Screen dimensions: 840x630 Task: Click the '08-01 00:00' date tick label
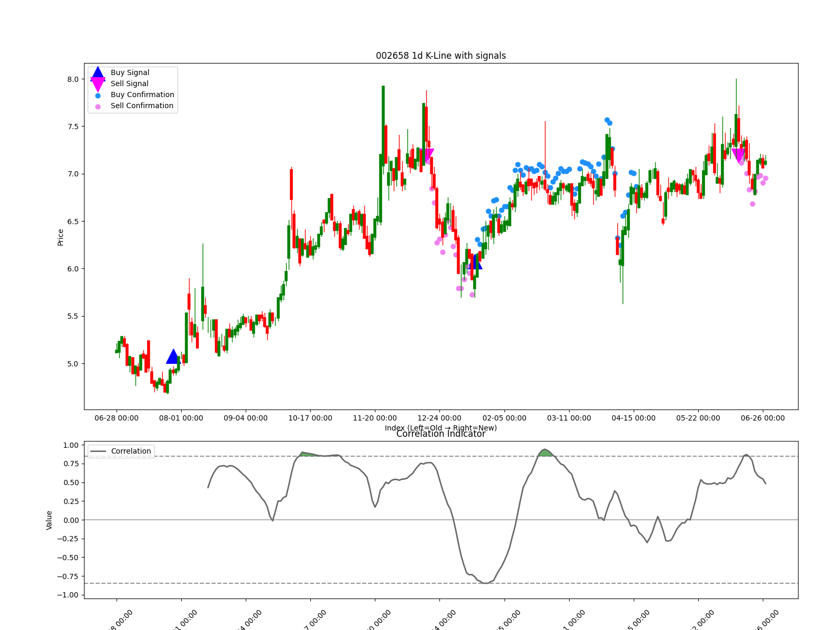(x=181, y=418)
